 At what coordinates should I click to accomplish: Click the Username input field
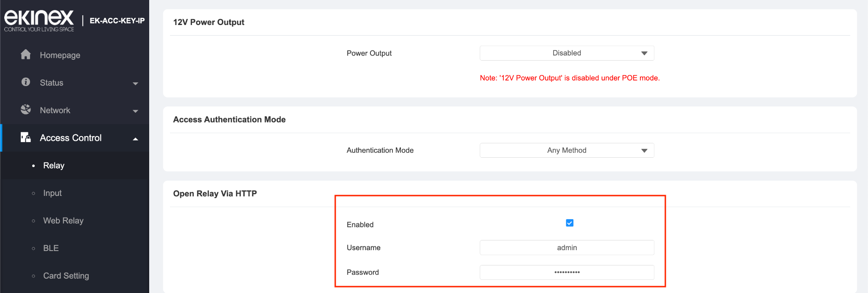(x=567, y=248)
